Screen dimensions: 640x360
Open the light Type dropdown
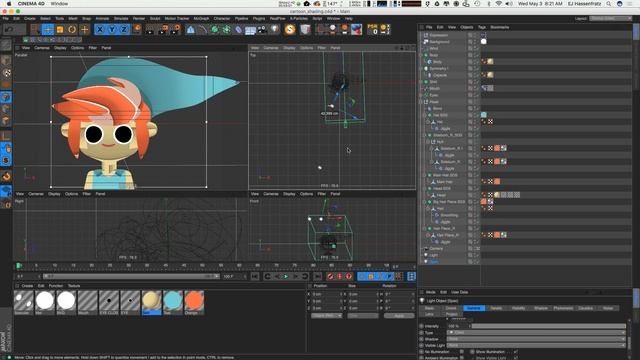[536, 333]
